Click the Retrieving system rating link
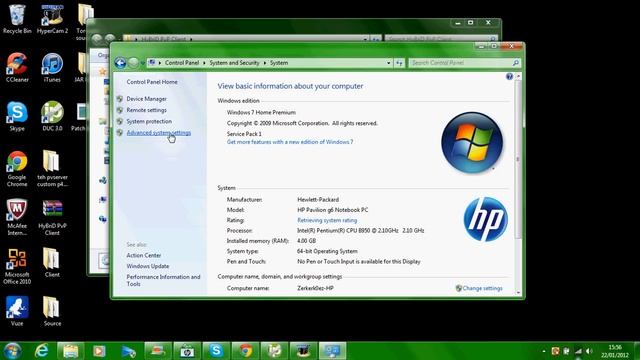 pyautogui.click(x=327, y=220)
